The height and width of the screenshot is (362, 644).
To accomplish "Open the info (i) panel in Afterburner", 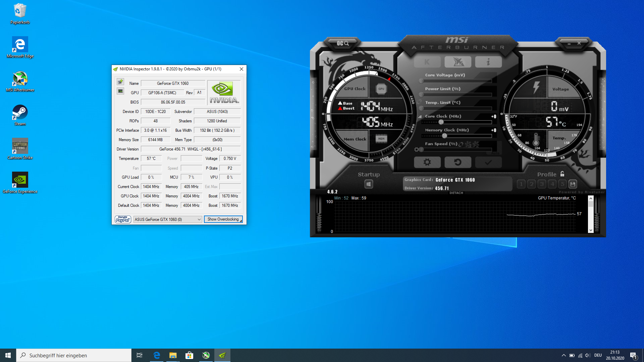I will point(488,62).
